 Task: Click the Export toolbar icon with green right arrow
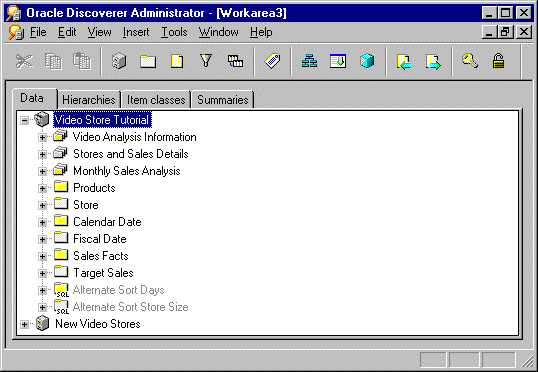click(433, 62)
